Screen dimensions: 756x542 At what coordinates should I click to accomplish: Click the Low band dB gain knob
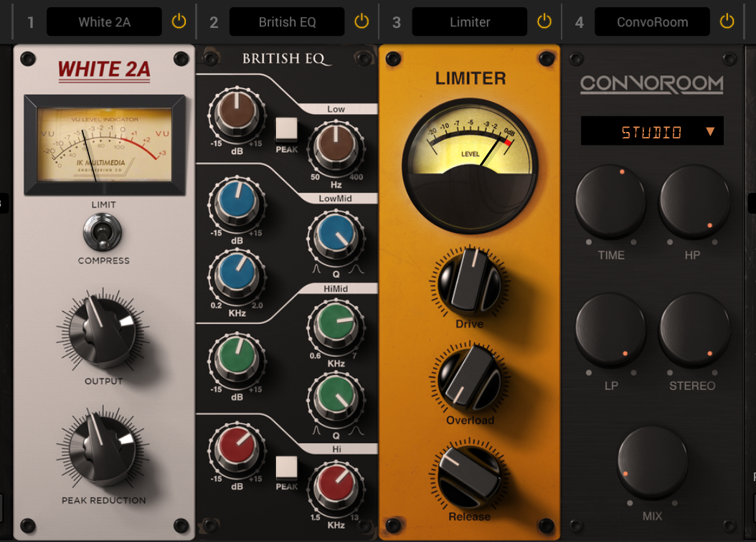coord(237,114)
